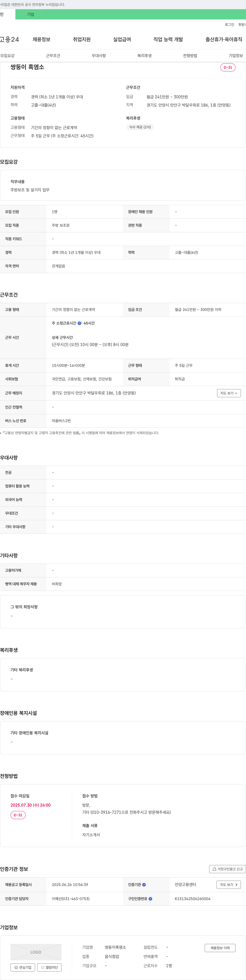Switch to the 기업 tab

30,14
